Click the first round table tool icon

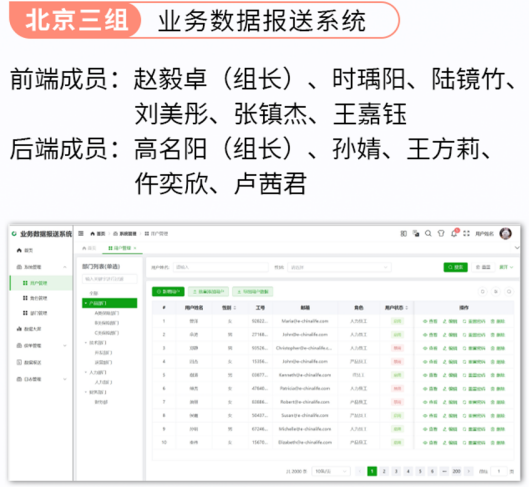tap(483, 291)
